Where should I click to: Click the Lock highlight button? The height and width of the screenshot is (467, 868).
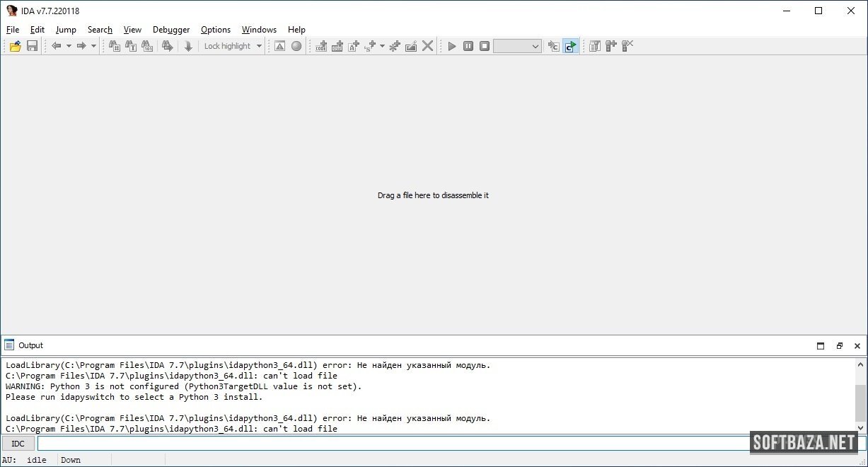tap(227, 46)
